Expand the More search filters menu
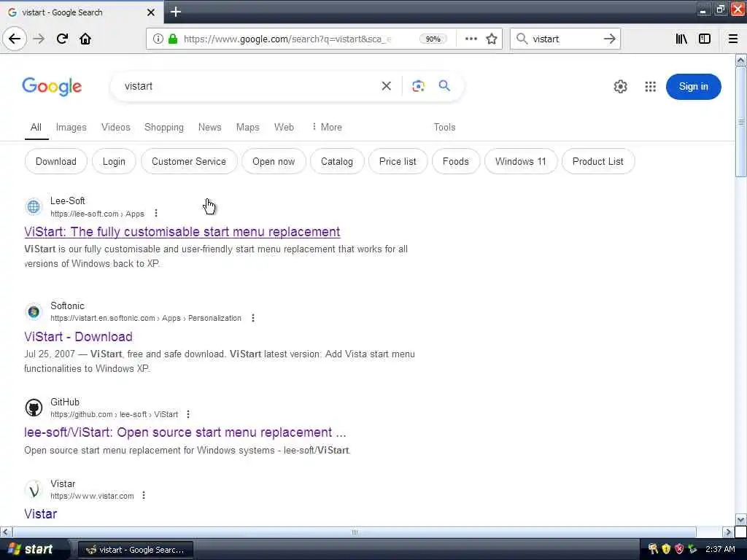The width and height of the screenshot is (747, 560). (x=327, y=127)
